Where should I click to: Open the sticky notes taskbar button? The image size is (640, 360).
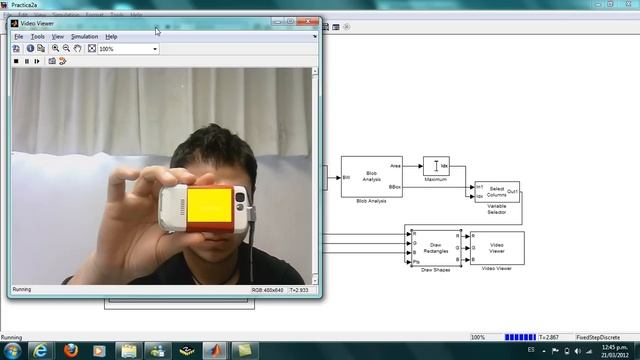[x=244, y=351]
